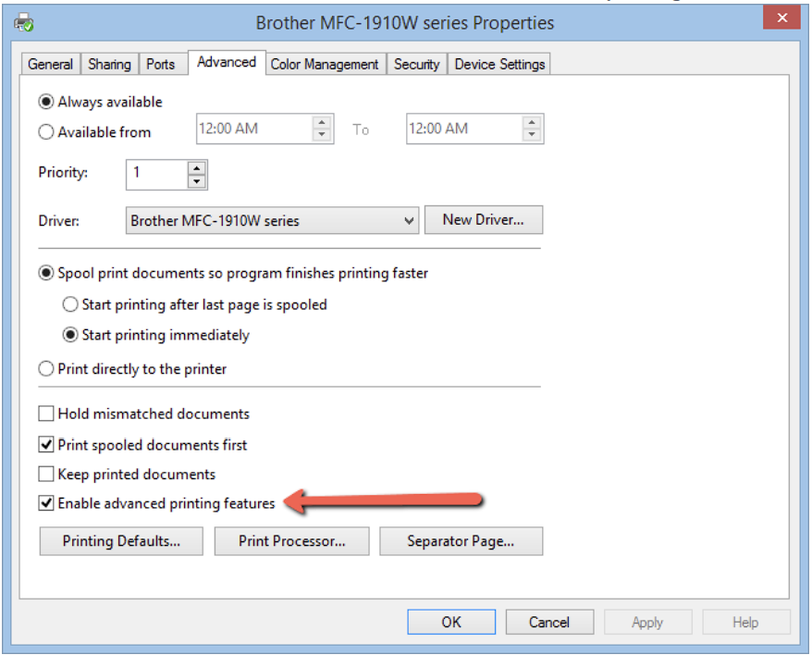This screenshot has height=655, width=812.
Task: Decrease the Priority value with down arrow
Action: [196, 181]
